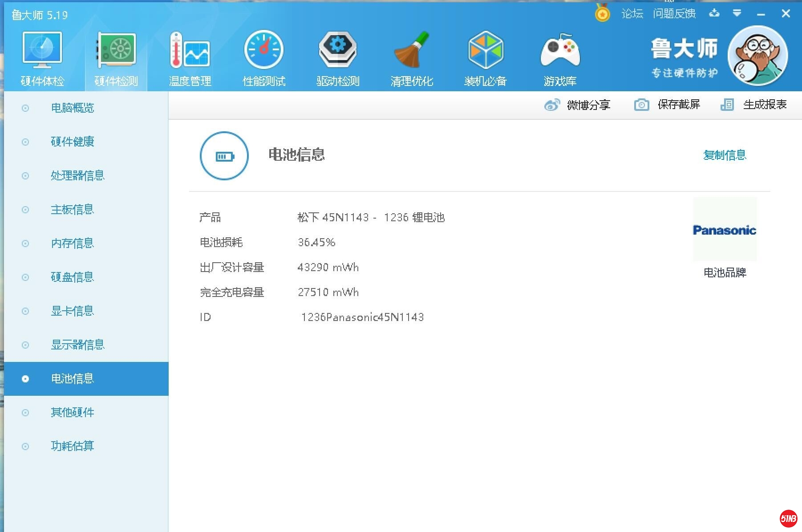Switch to the 硬件检测 tab

click(x=115, y=57)
